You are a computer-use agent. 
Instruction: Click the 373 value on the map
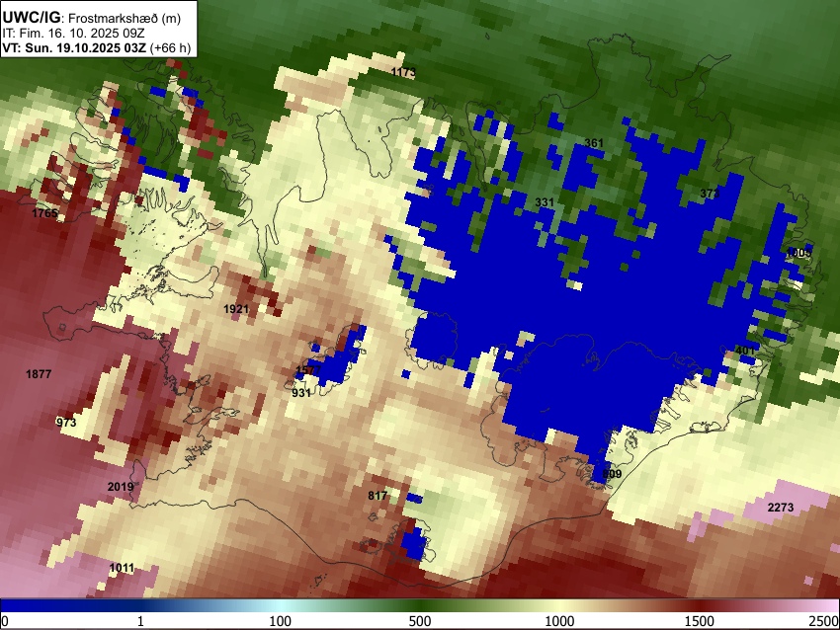tap(710, 194)
